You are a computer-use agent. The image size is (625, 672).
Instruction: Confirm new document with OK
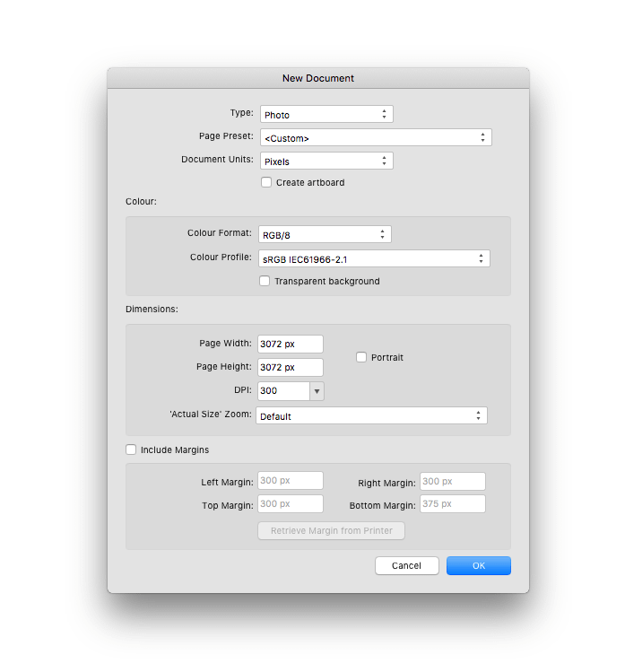[x=479, y=566]
